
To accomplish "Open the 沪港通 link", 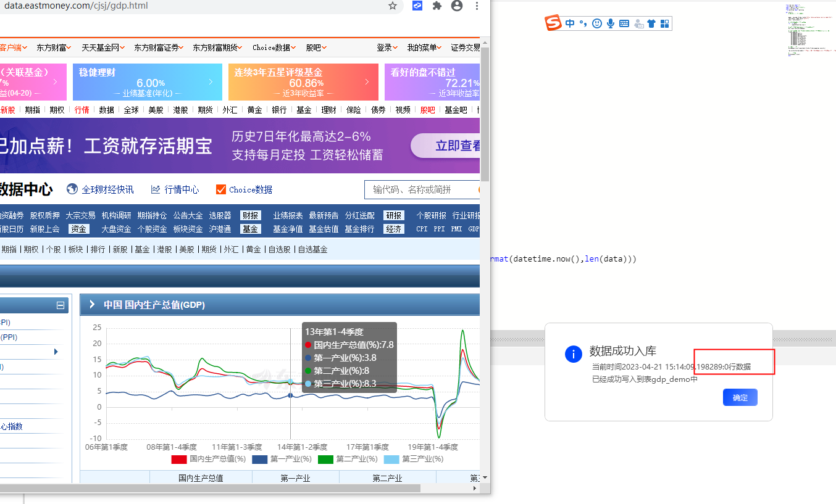I will coord(220,229).
